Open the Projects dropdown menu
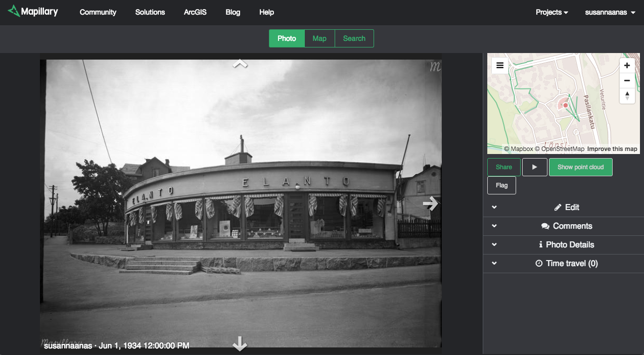644x355 pixels. coord(551,12)
